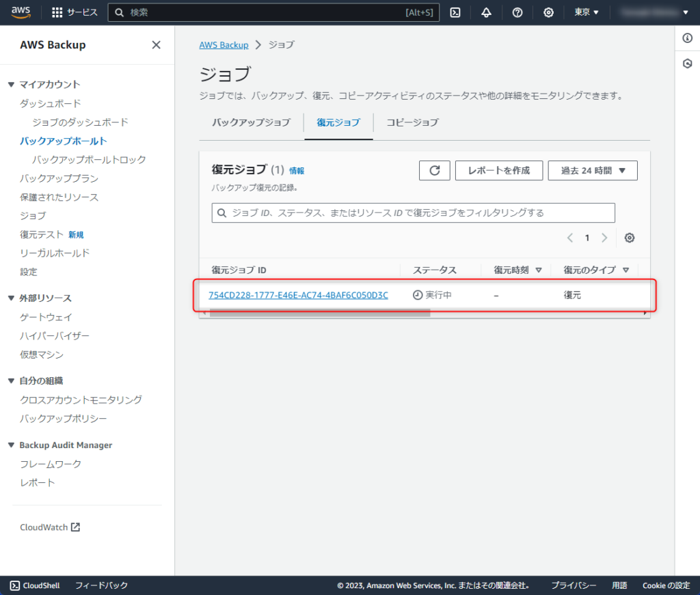Select the 復元ジョブ tab
This screenshot has width=700, height=595.
(338, 122)
